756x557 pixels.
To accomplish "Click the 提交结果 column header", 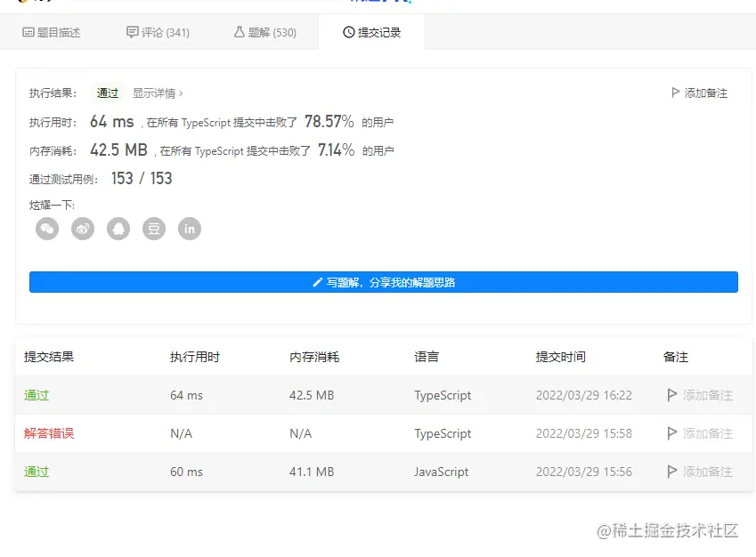I will [x=49, y=357].
